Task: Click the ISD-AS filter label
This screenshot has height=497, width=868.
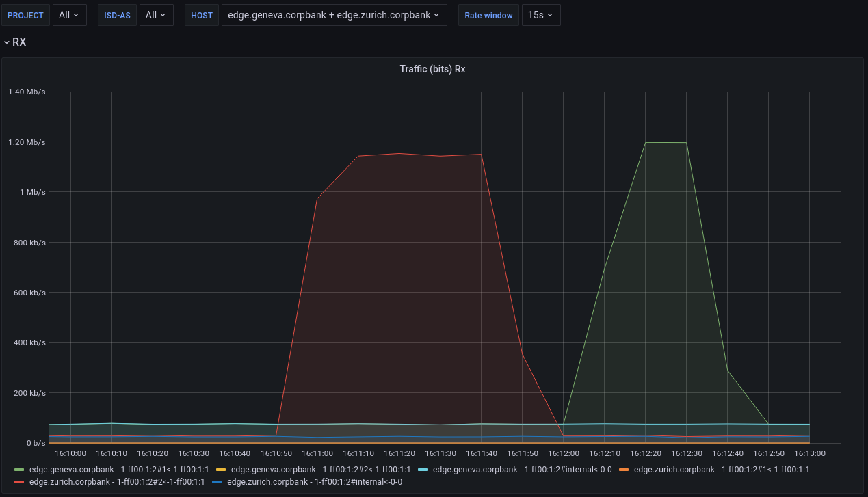Action: point(117,15)
